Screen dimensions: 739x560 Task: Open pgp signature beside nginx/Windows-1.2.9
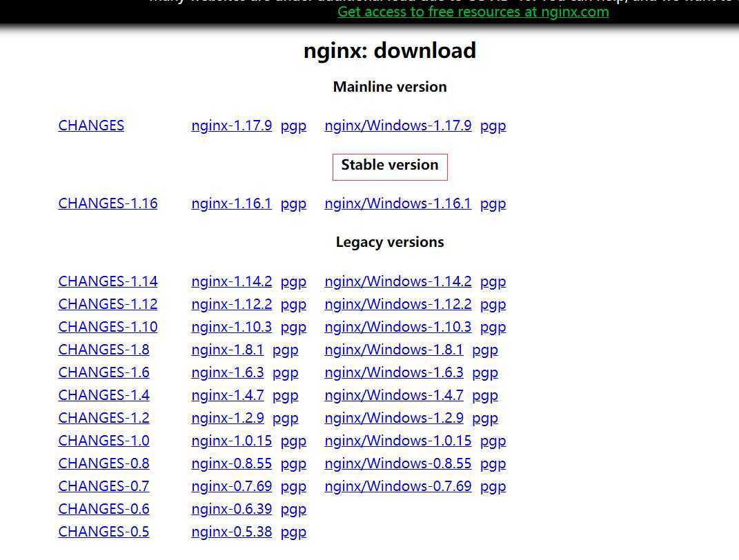(485, 418)
